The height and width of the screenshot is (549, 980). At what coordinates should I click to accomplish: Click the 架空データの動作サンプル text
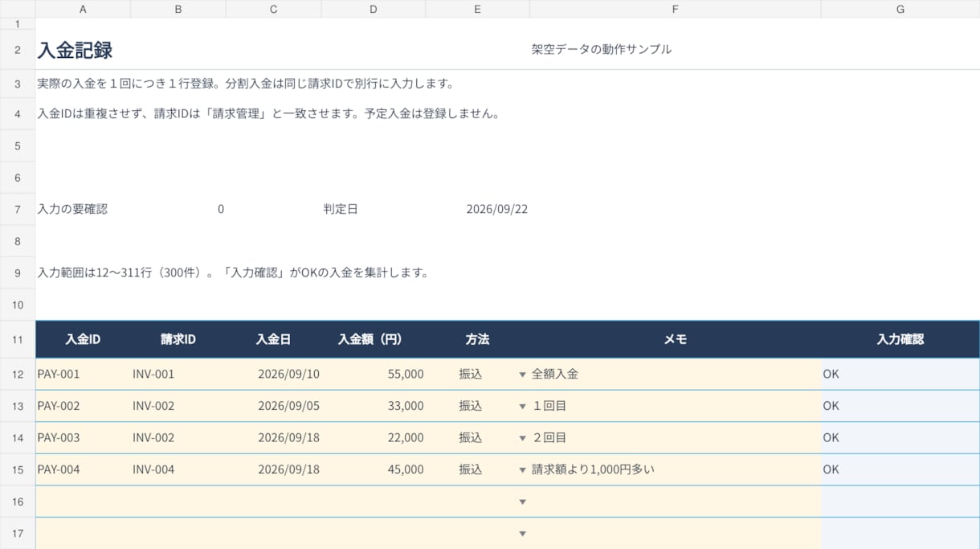(602, 49)
